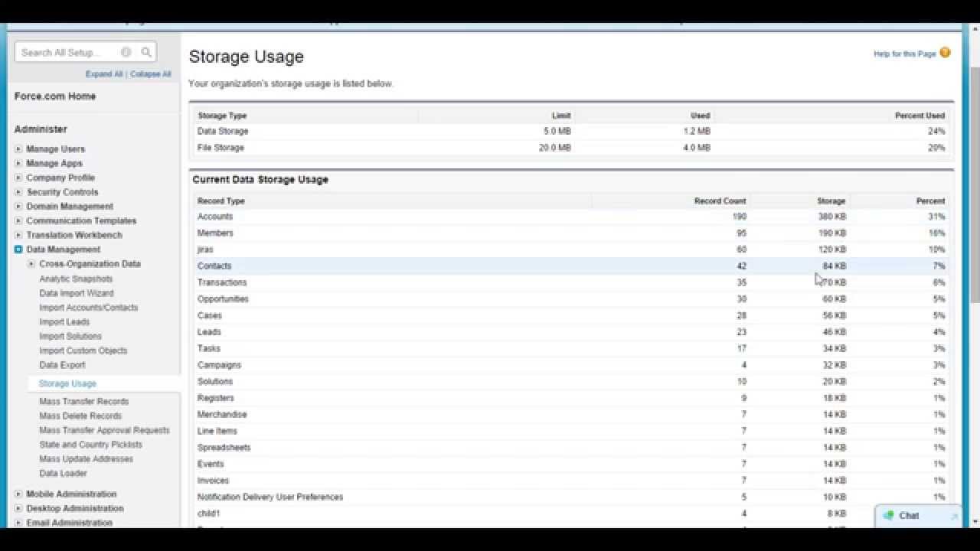Click the Leads record type

click(209, 332)
